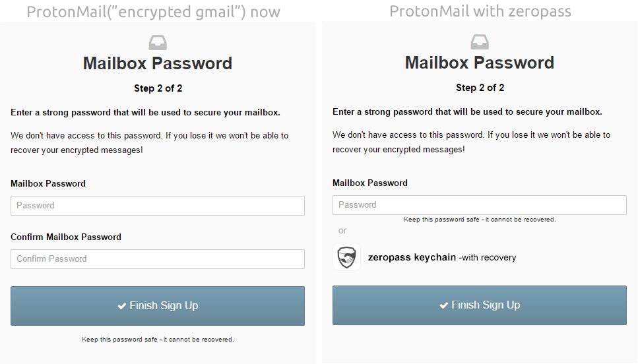Viewport: 638px width, 364px height.
Task: Focus the Password field above Confirm Mailbox Password
Action: 158,206
